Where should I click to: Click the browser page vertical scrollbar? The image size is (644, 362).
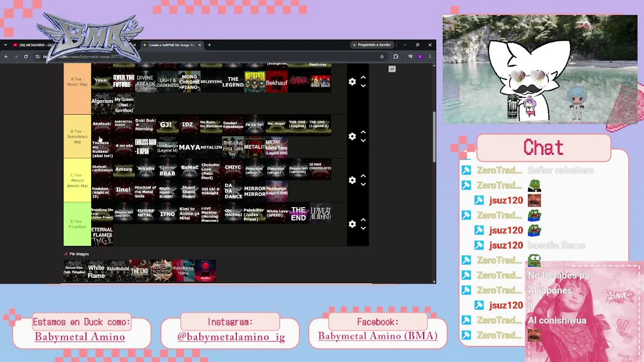[x=434, y=137]
